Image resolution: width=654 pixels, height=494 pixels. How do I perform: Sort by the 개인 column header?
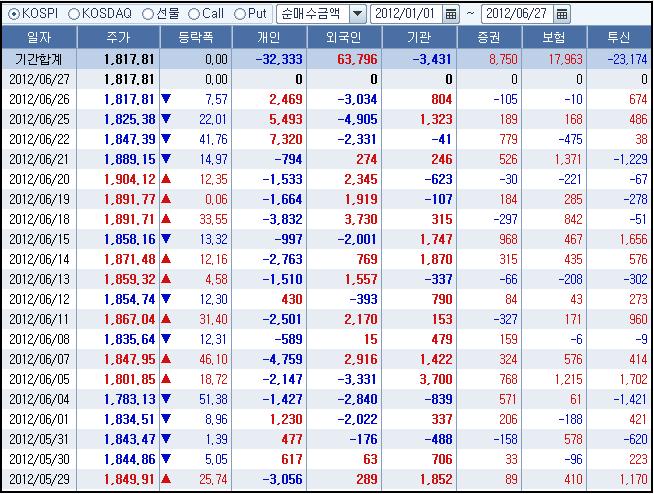[269, 38]
